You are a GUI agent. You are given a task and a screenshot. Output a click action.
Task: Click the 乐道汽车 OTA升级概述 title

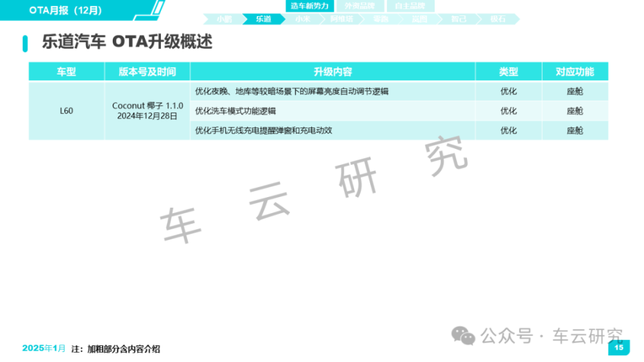[127, 42]
